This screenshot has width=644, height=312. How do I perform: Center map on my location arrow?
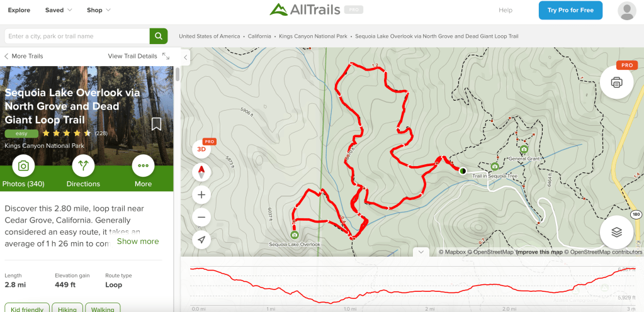point(201,240)
